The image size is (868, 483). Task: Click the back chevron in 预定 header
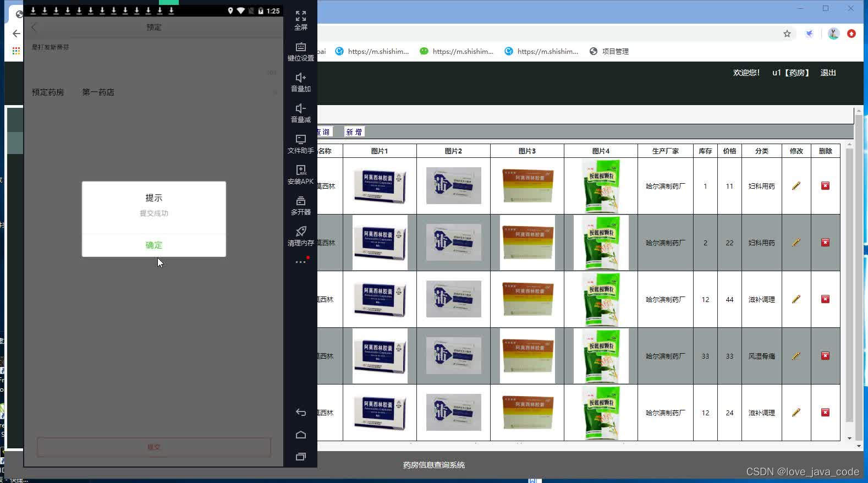pyautogui.click(x=34, y=27)
